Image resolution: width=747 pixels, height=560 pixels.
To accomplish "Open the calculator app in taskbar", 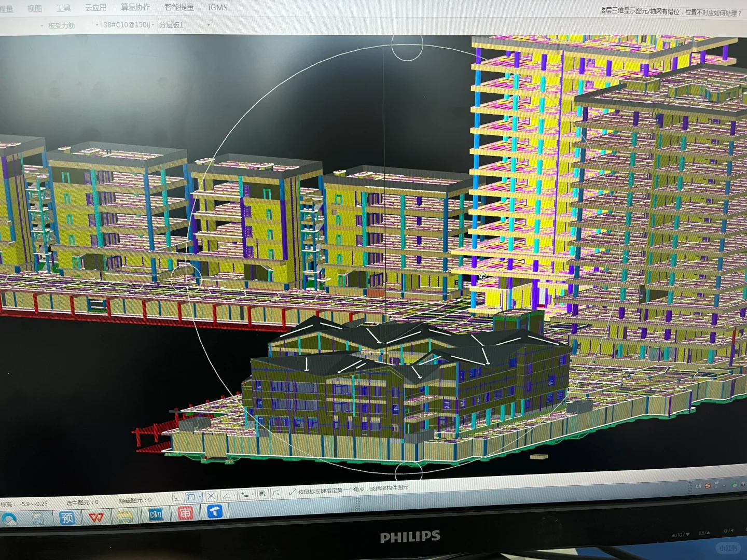I will (37, 519).
